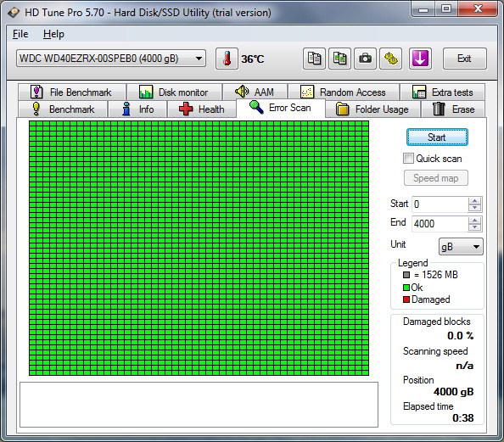This screenshot has height=442, width=504.
Task: Click the Health red cross icon
Action: (186, 109)
